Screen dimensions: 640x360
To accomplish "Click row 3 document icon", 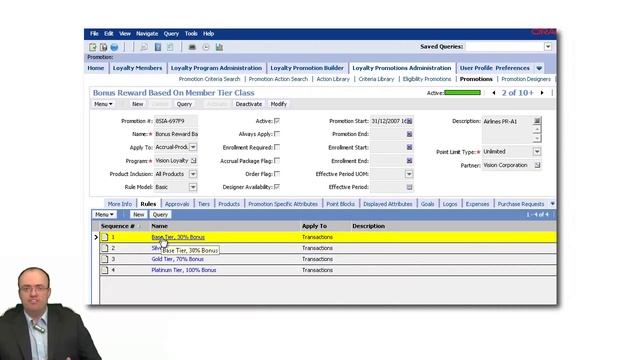I will [105, 259].
